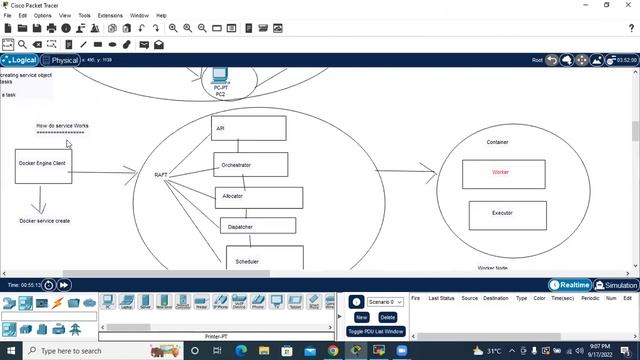Switch to Logical workspace view
Image resolution: width=640 pixels, height=360 pixels.
pyautogui.click(x=19, y=60)
